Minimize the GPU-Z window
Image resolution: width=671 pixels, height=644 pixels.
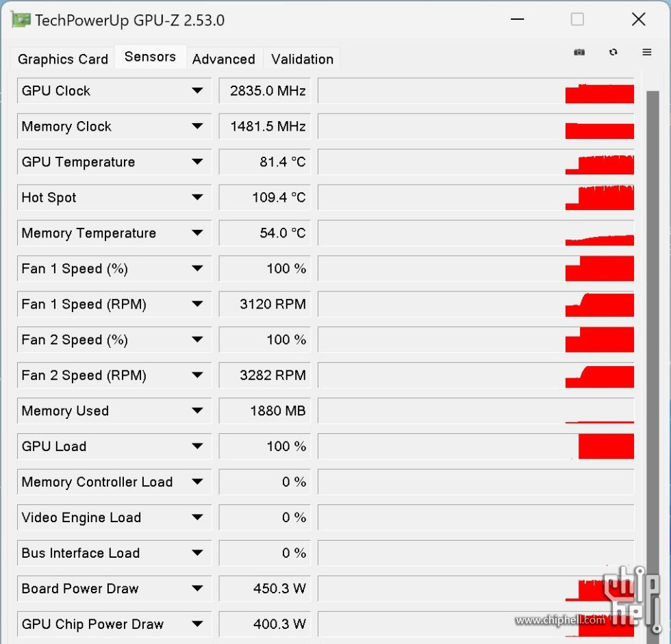[518, 19]
